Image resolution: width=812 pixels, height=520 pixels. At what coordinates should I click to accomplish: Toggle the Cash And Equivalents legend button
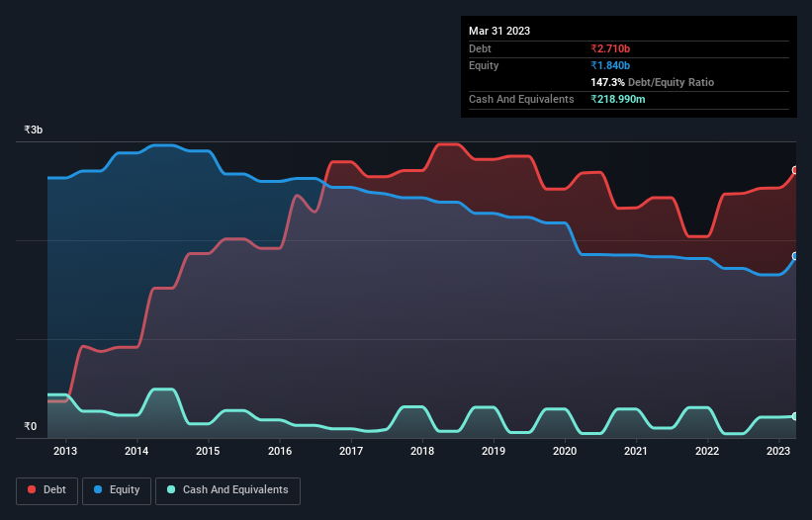[x=227, y=490]
